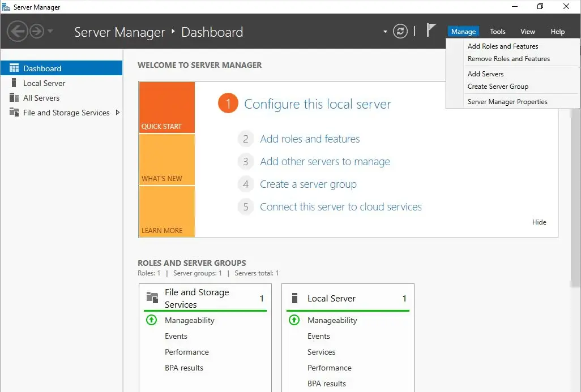Image resolution: width=581 pixels, height=392 pixels.
Task: Expand File and Storage Services arrow
Action: click(x=117, y=113)
